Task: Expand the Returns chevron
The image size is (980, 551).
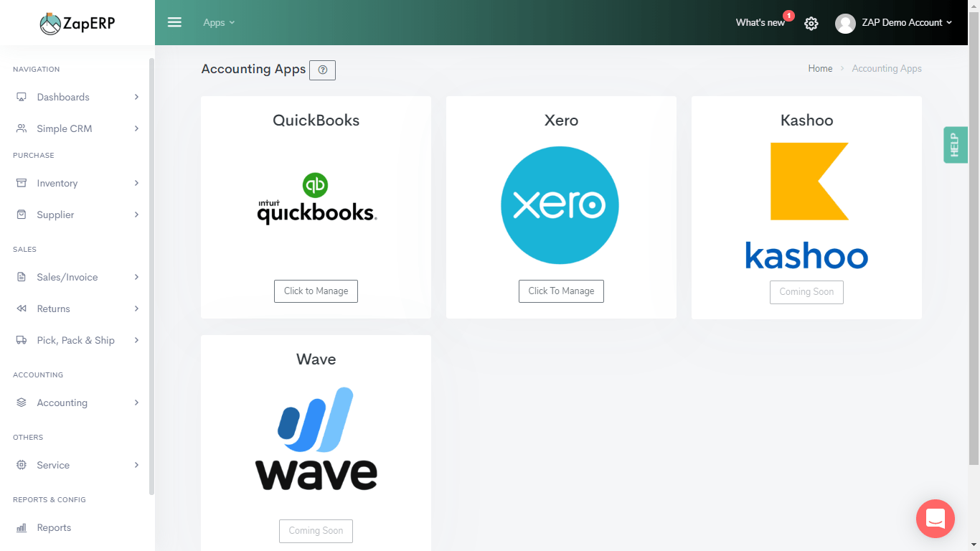Action: click(x=136, y=309)
